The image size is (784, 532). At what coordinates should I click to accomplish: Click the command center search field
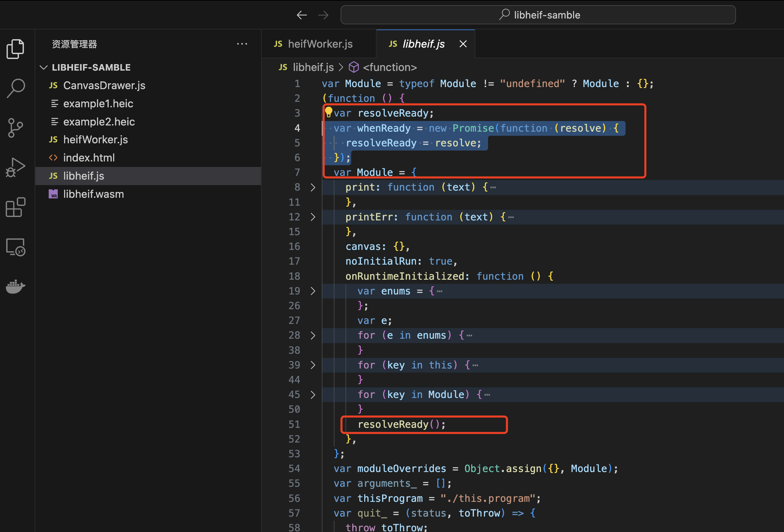click(x=538, y=15)
